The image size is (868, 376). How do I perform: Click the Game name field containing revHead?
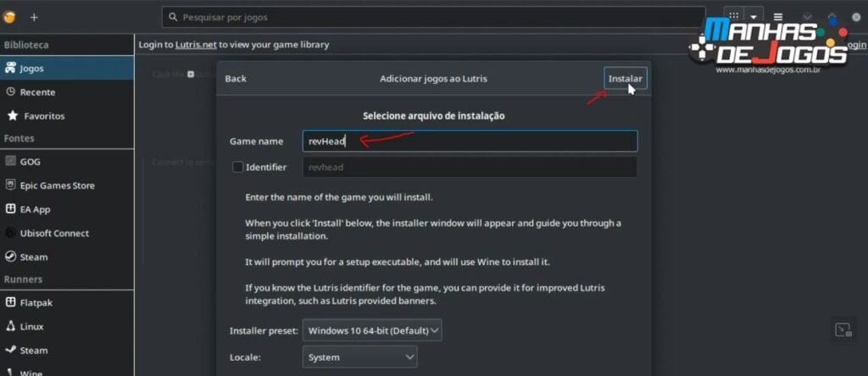tap(470, 142)
